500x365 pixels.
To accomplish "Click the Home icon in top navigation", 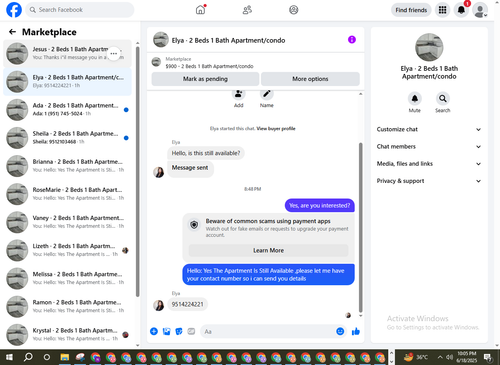I will (201, 10).
